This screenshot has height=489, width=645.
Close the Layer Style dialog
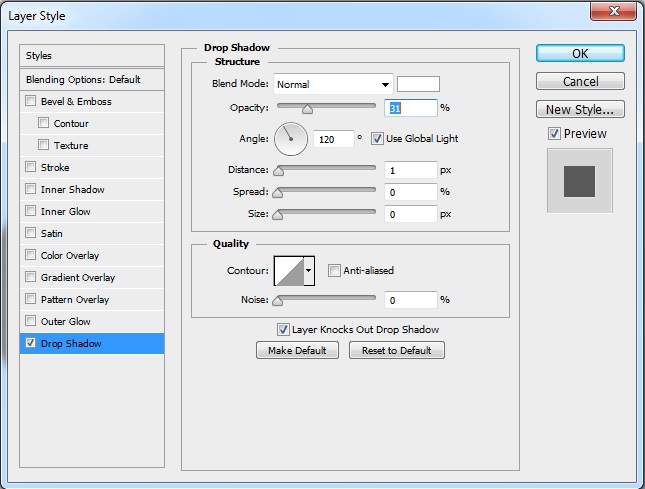click(613, 11)
